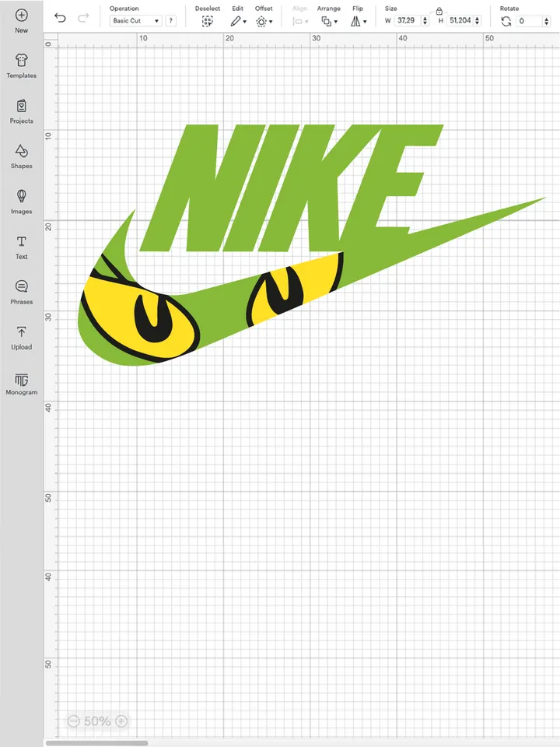Open the Operation Basic Cut dropdown
This screenshot has height=747, width=560.
click(x=135, y=21)
